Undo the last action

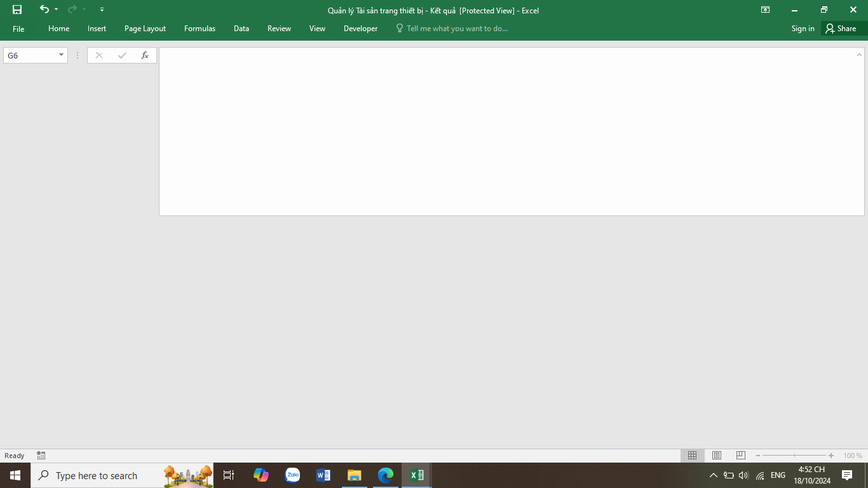tap(44, 10)
